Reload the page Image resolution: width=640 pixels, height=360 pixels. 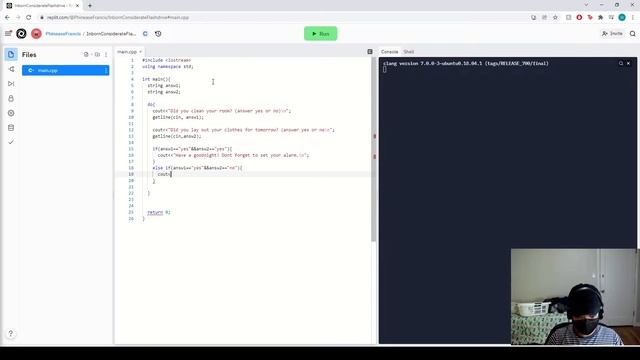click(29, 18)
